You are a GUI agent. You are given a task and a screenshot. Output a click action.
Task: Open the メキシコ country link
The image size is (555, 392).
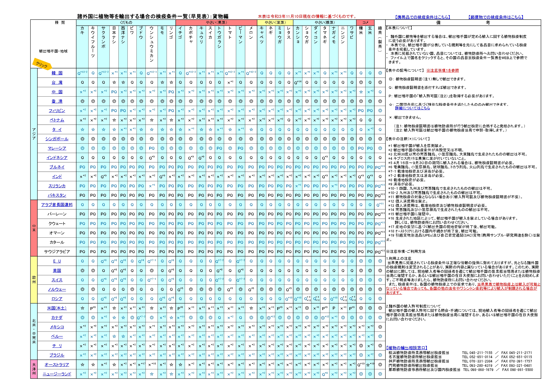57,327
